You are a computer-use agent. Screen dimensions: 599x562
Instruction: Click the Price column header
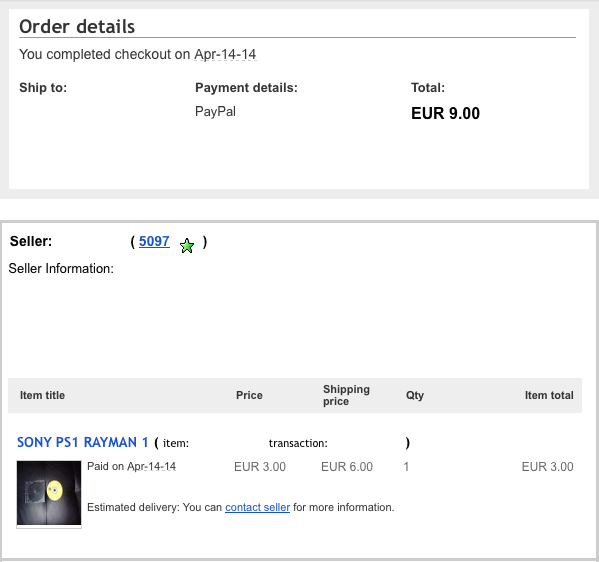tap(249, 395)
